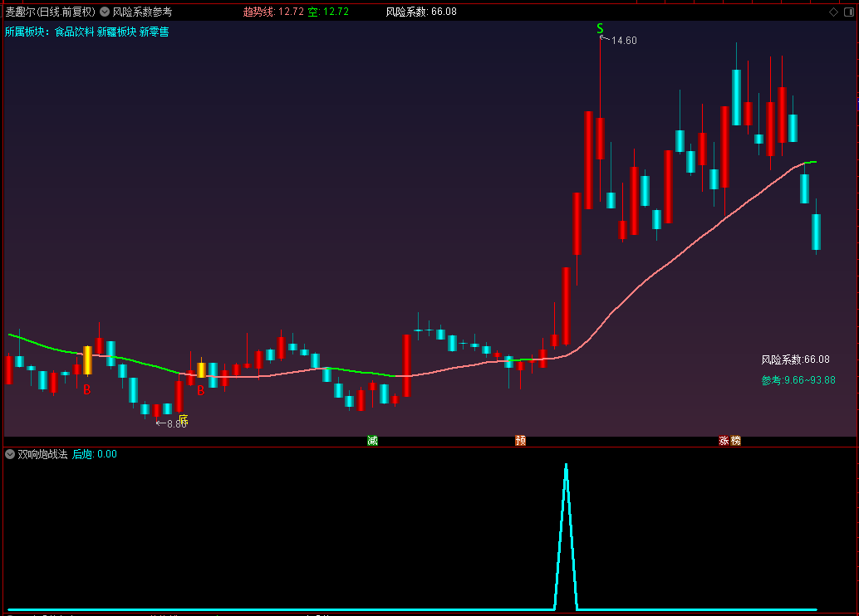The image size is (859, 616).
Task: Click the cyan spike peak in 双响炮战法
Action: click(566, 466)
